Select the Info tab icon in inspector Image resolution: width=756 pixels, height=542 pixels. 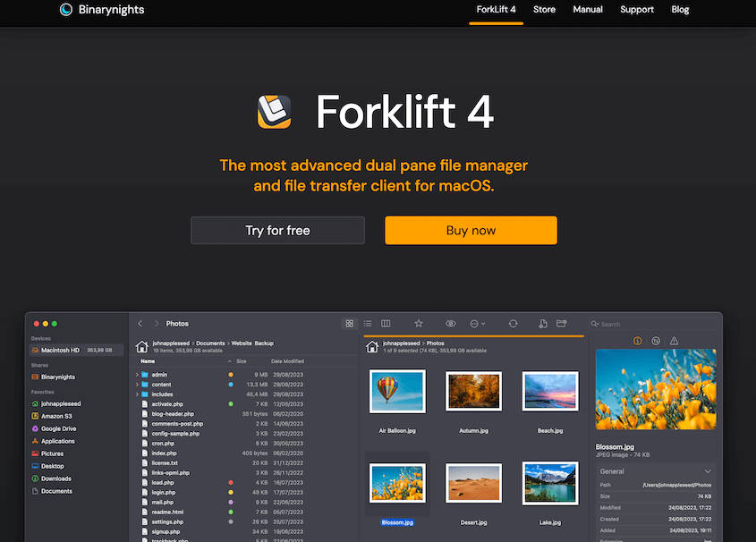point(637,341)
